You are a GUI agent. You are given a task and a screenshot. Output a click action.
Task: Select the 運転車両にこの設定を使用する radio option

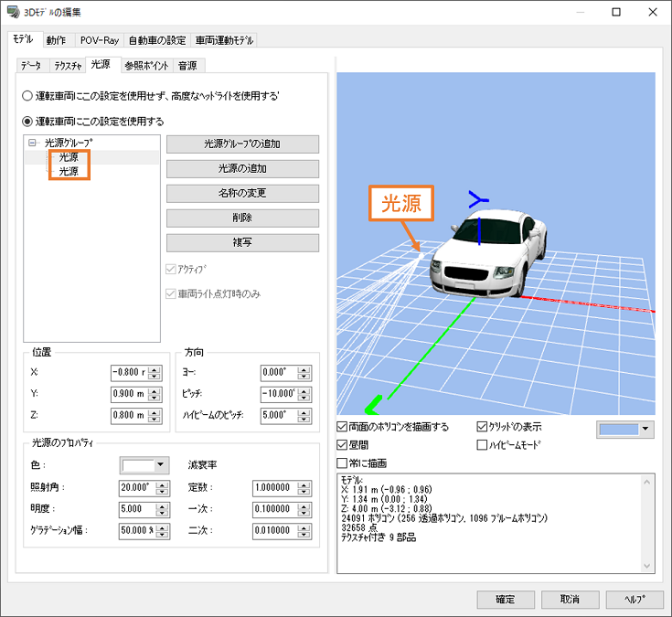click(x=27, y=121)
